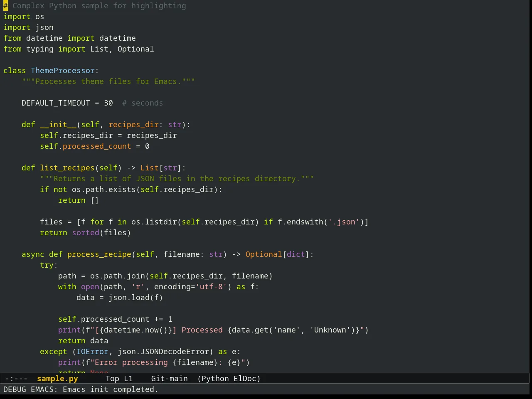Click the L1 line number indicator

[128, 379]
